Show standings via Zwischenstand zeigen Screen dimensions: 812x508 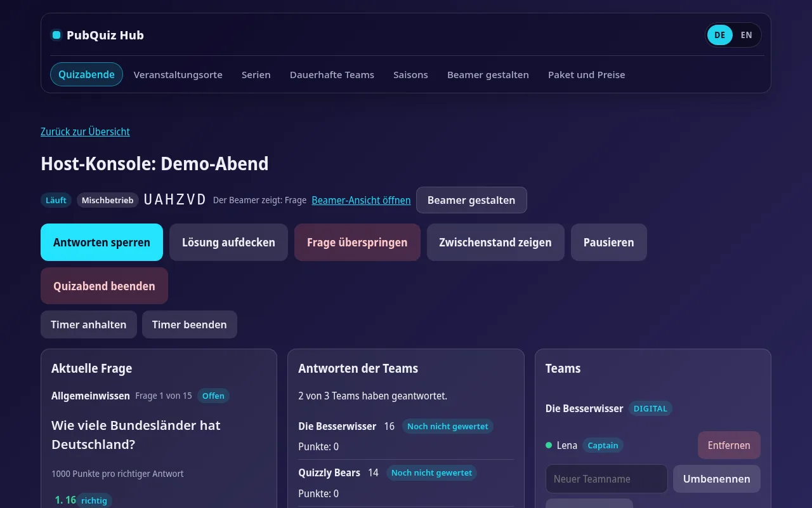[495, 242]
